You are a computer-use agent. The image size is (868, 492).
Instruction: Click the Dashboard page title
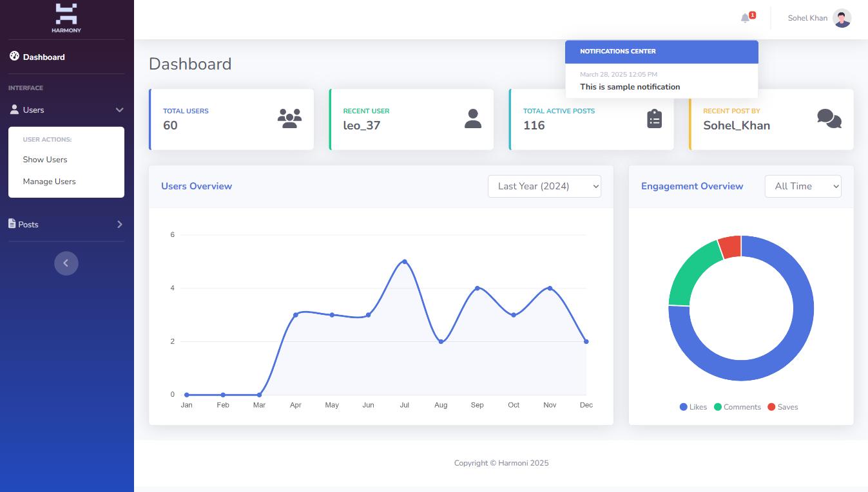pos(190,64)
